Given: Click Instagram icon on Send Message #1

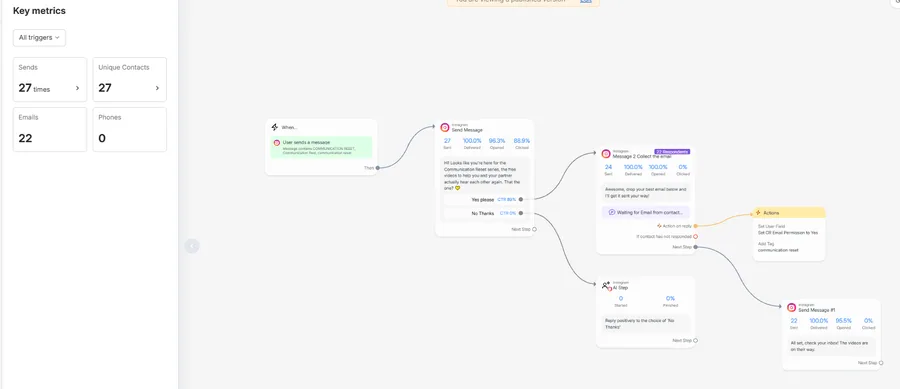Looking at the screenshot, I should 792,308.
